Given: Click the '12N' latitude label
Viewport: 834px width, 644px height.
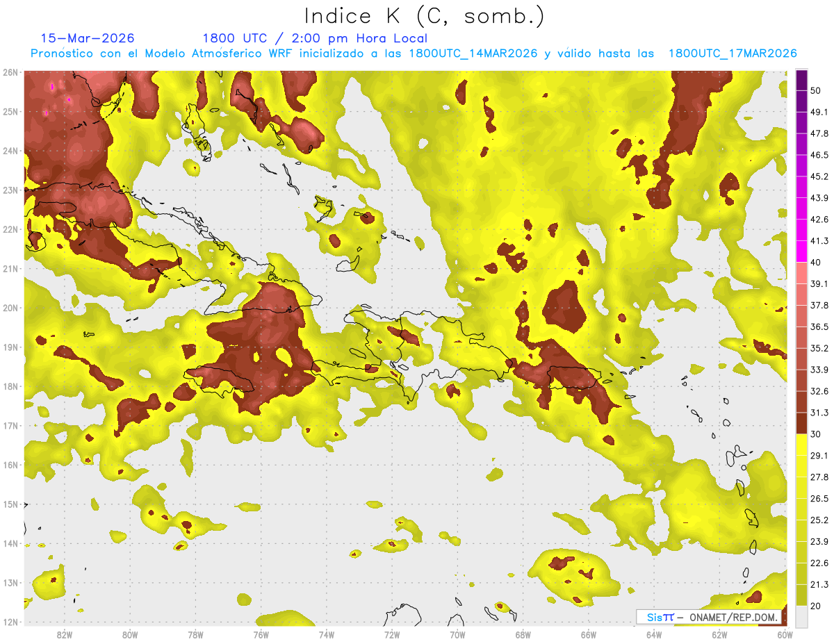Looking at the screenshot, I should [x=10, y=622].
